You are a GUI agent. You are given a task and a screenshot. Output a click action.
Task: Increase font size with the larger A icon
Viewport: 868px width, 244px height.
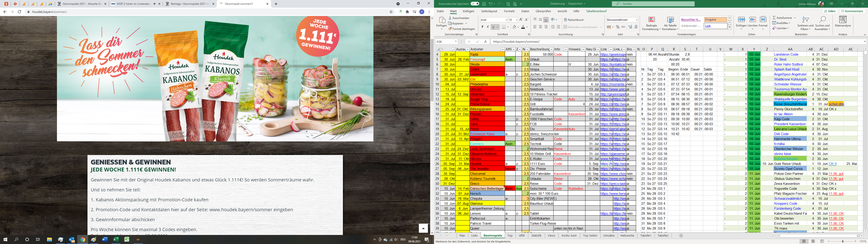[x=521, y=20]
